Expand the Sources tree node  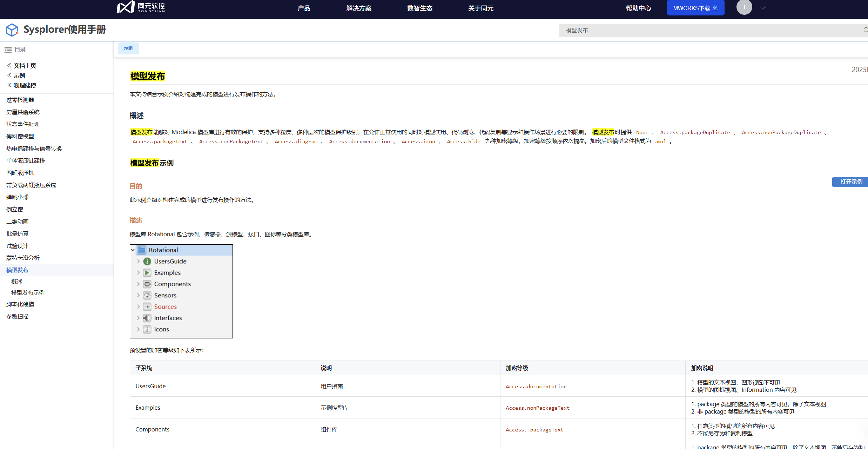pyautogui.click(x=139, y=307)
